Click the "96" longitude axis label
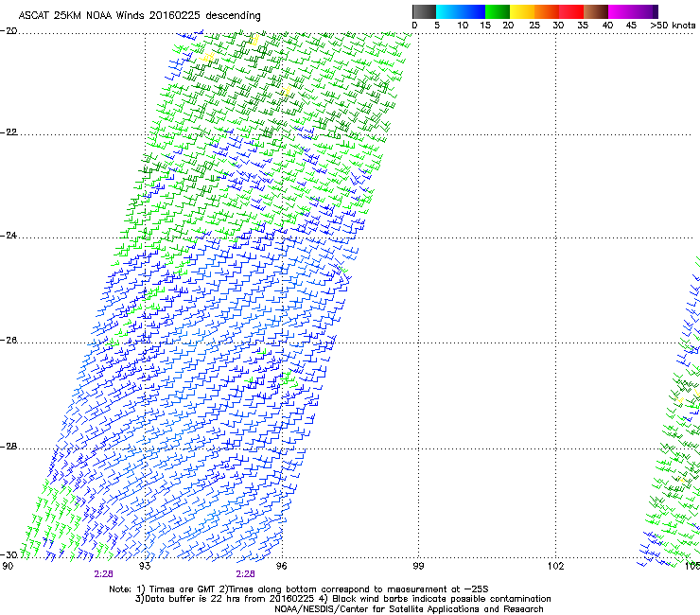Screen dimensions: 700x615 [x=282, y=567]
